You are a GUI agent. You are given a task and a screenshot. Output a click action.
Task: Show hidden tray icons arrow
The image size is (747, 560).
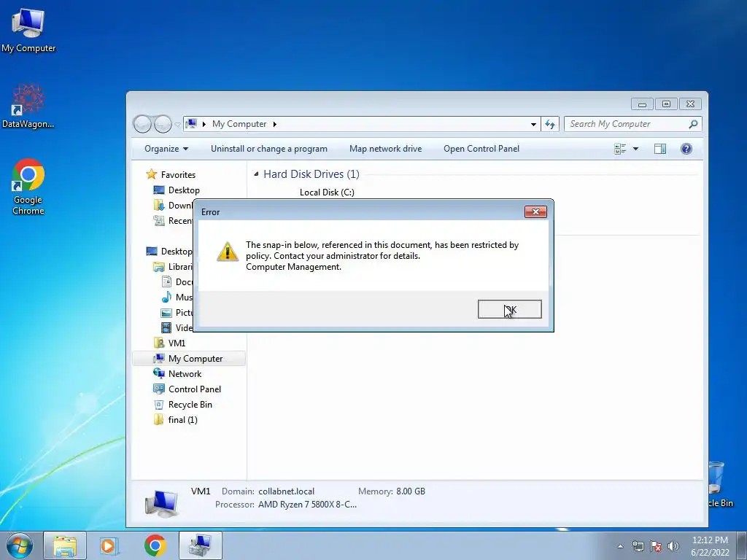click(x=620, y=546)
